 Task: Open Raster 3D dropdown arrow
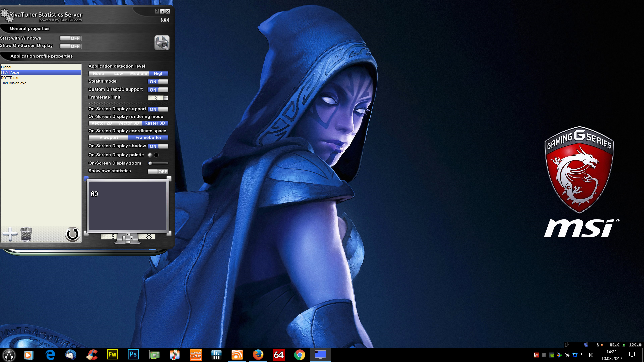[x=167, y=123]
